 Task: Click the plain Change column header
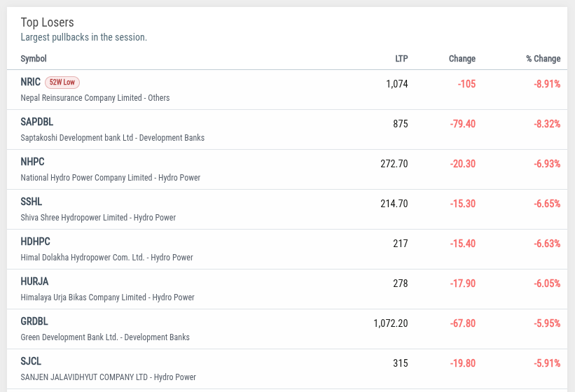[x=462, y=59]
